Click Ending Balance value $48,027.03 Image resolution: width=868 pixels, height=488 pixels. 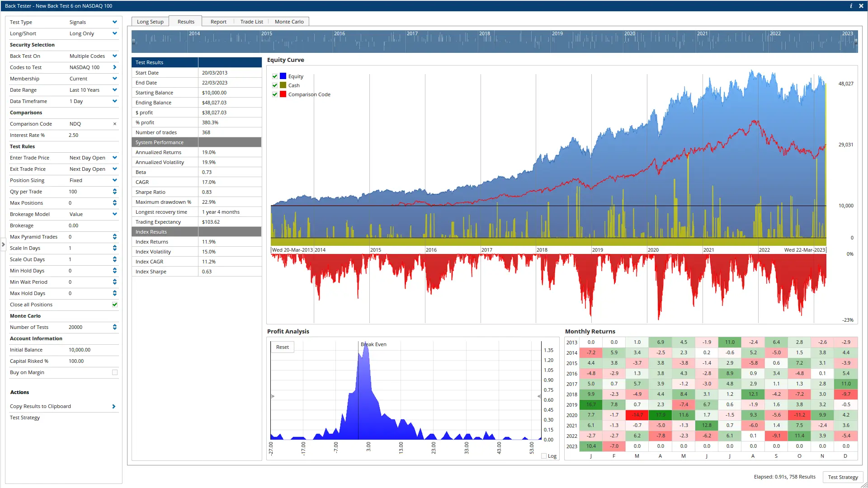214,103
